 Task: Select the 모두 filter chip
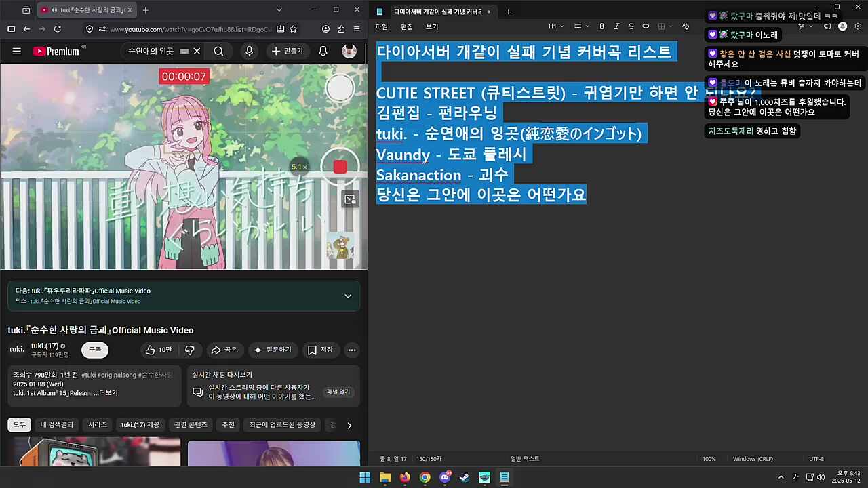point(20,425)
